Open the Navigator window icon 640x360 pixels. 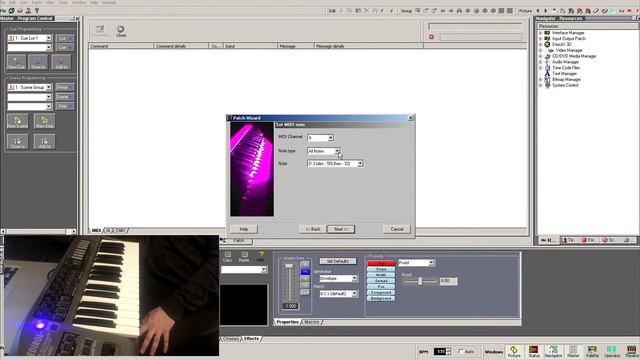553,351
